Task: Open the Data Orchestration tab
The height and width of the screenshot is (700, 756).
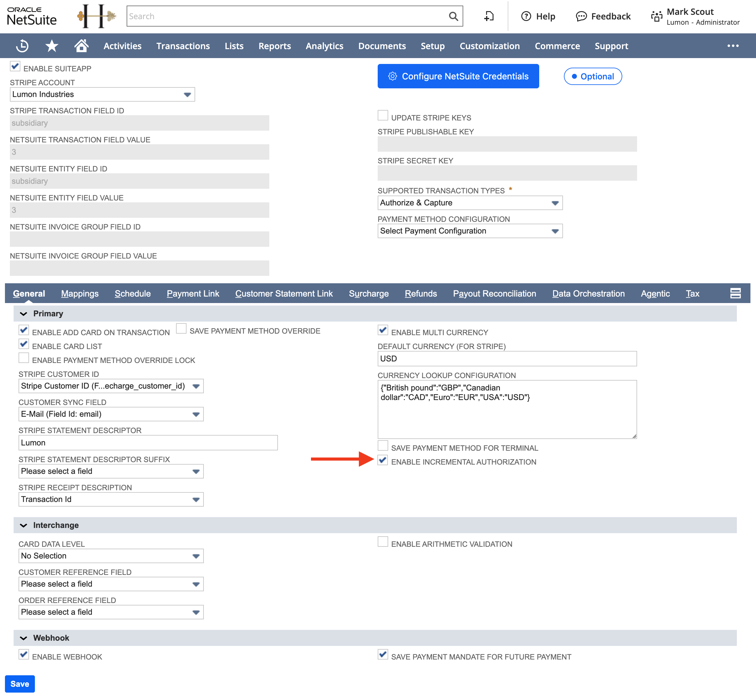Action: point(588,293)
